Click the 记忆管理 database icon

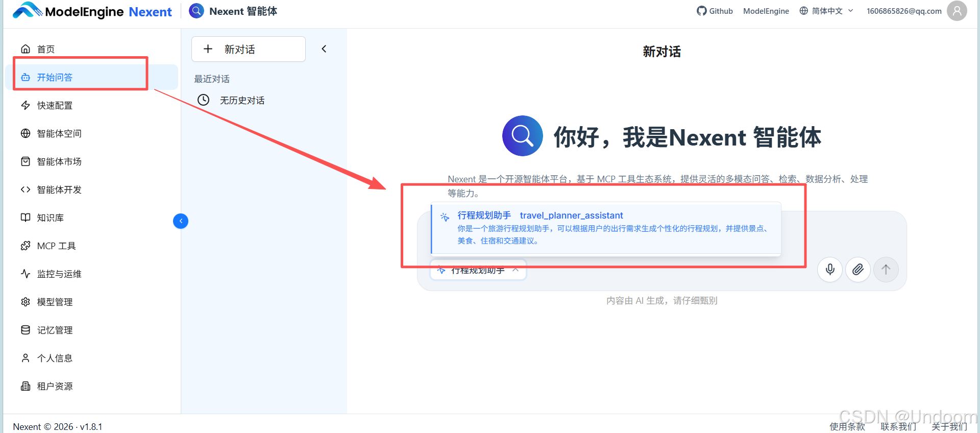point(26,330)
